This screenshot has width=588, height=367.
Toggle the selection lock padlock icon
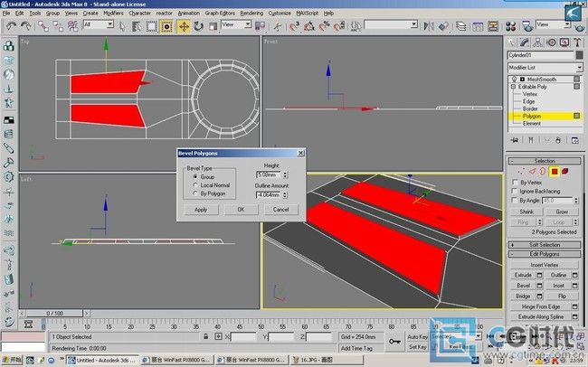206,336
